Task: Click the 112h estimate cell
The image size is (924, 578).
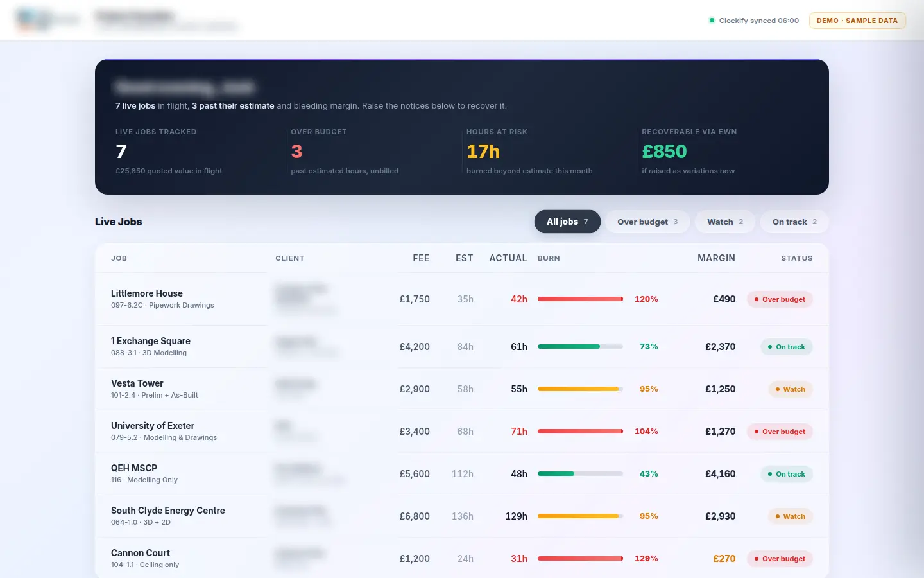Action: click(x=463, y=474)
